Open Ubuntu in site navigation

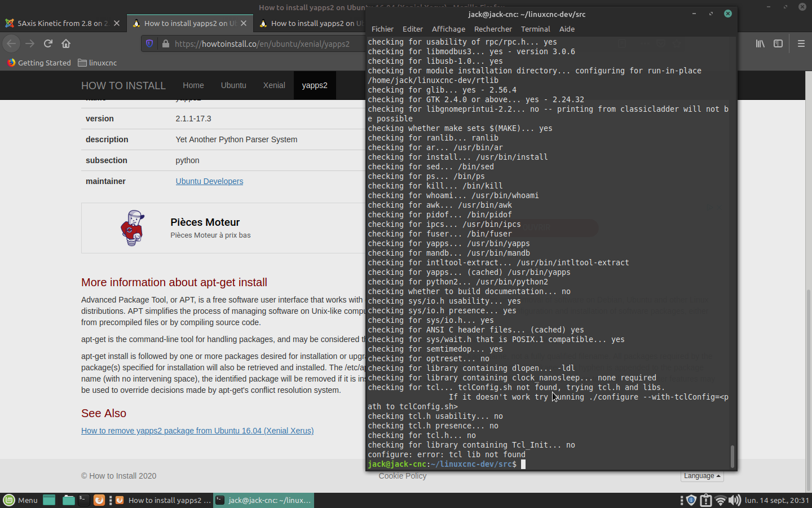point(233,85)
